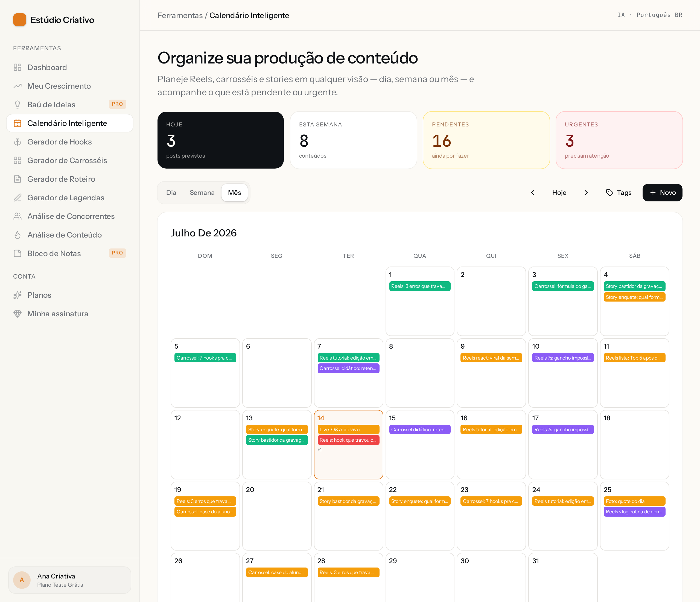Open 'Carrossel: fórmula do ga...' event on day 3
This screenshot has height=602, width=700.
563,286
